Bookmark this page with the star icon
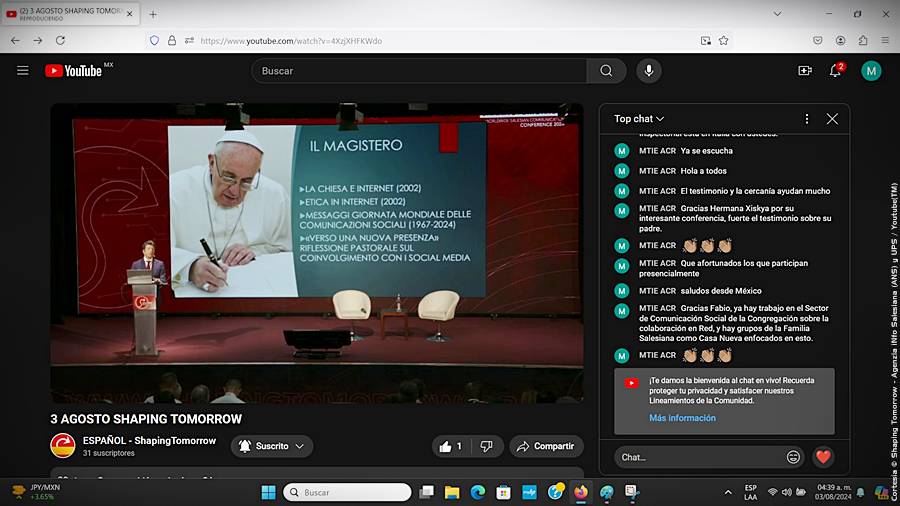Image resolution: width=900 pixels, height=506 pixels. (723, 41)
